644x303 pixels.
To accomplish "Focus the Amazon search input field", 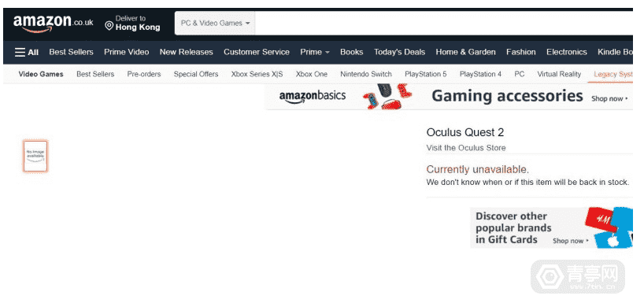I will 443,24.
